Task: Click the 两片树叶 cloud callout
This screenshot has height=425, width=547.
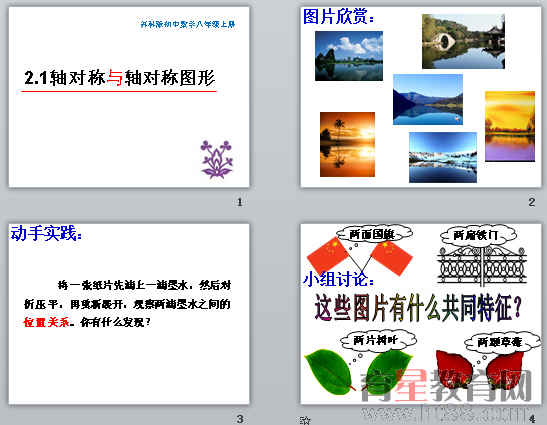Action: [x=379, y=340]
